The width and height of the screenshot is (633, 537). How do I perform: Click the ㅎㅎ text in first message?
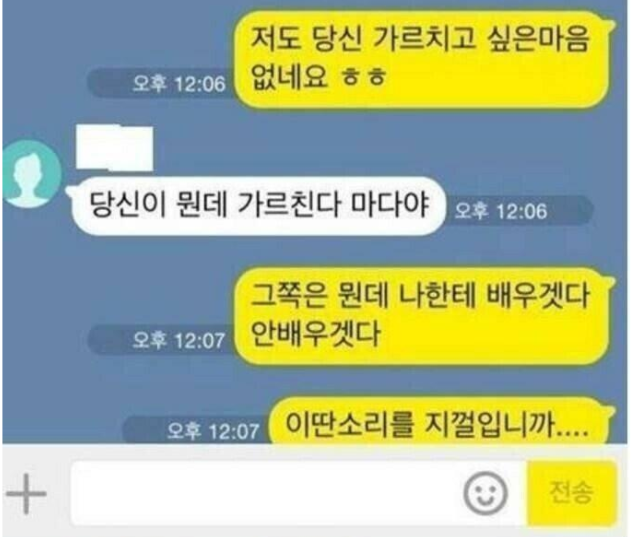click(x=364, y=77)
